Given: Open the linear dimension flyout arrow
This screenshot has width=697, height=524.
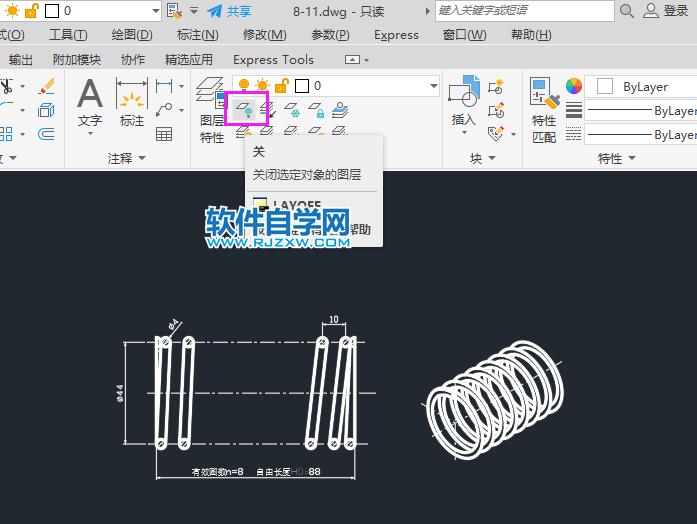Looking at the screenshot, I should pos(181,86).
